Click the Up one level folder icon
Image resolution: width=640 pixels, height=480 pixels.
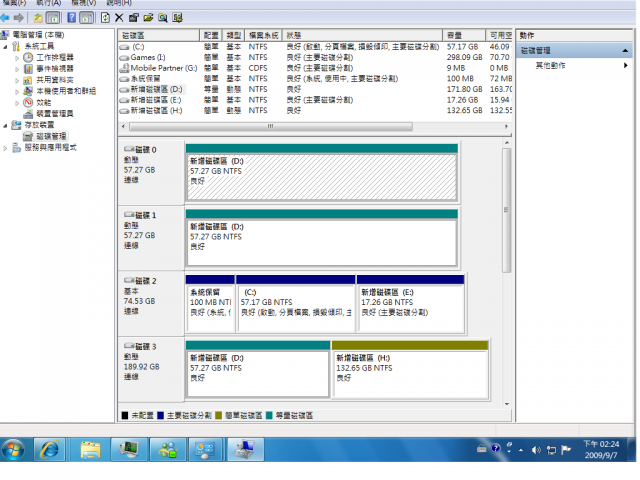click(x=38, y=18)
